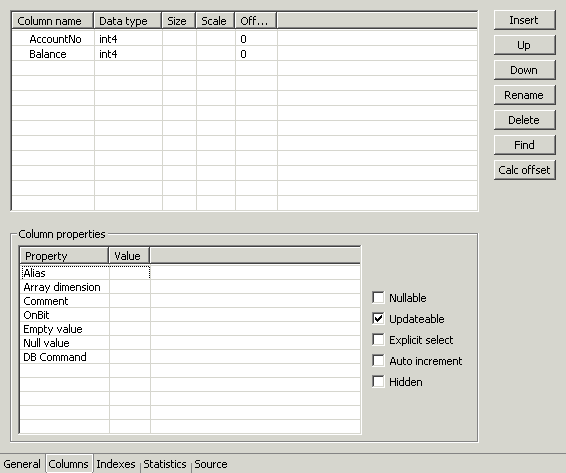Switch to the General tab
This screenshot has height=473, width=566.
(22, 464)
